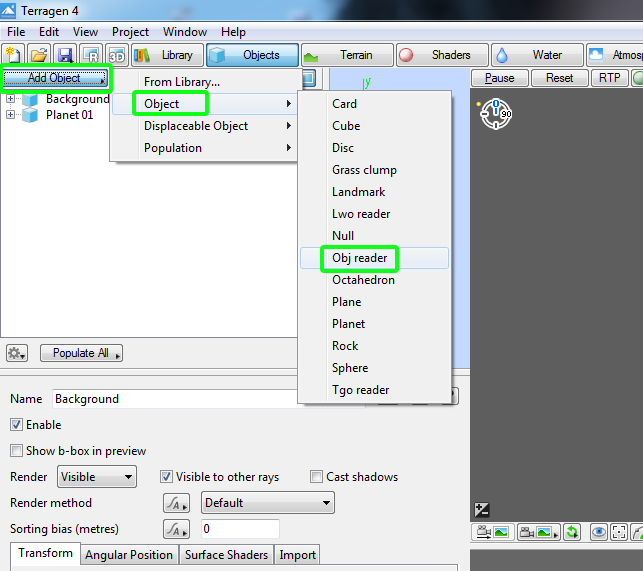The image size is (643, 571).
Task: Click the compass gizmo in 3D preview
Action: 496,114
